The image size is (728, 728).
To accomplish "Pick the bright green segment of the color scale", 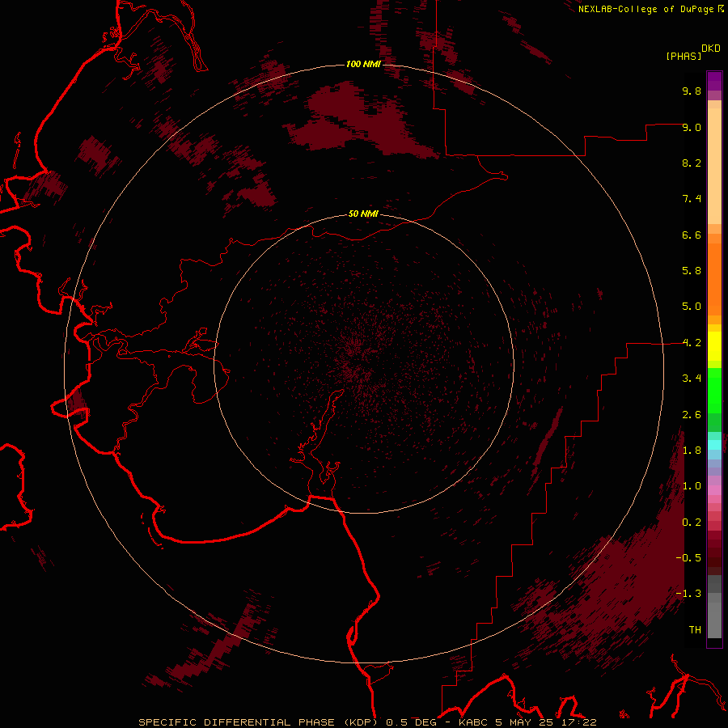I will coord(714,391).
